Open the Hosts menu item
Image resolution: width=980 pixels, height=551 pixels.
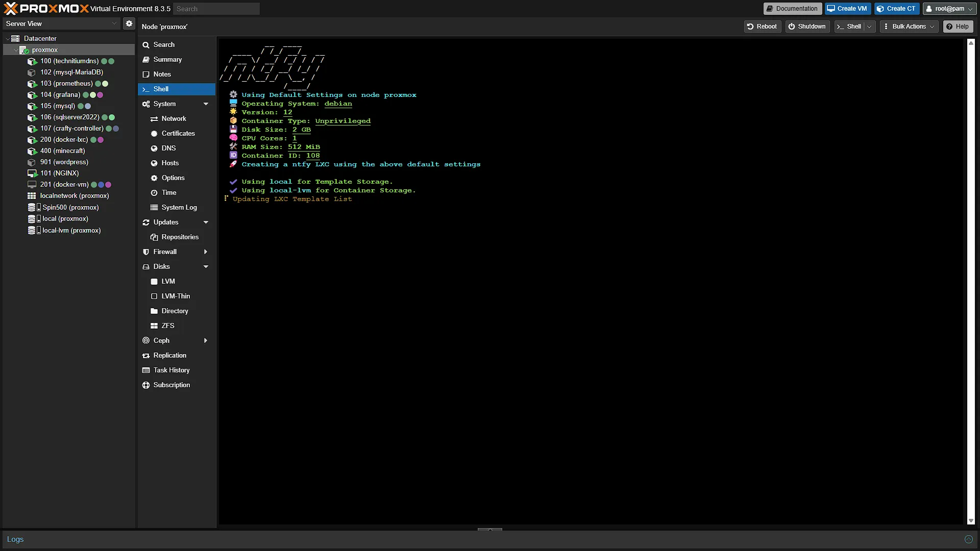[x=177, y=163]
